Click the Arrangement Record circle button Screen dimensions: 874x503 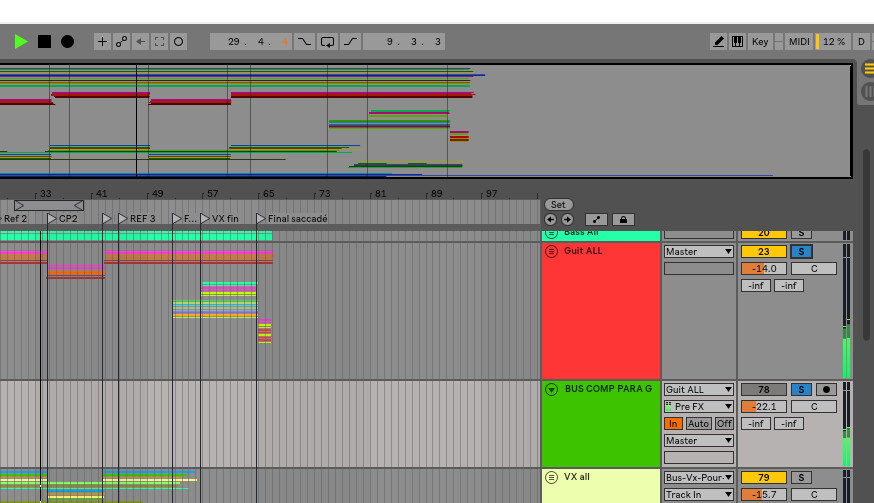click(x=67, y=41)
